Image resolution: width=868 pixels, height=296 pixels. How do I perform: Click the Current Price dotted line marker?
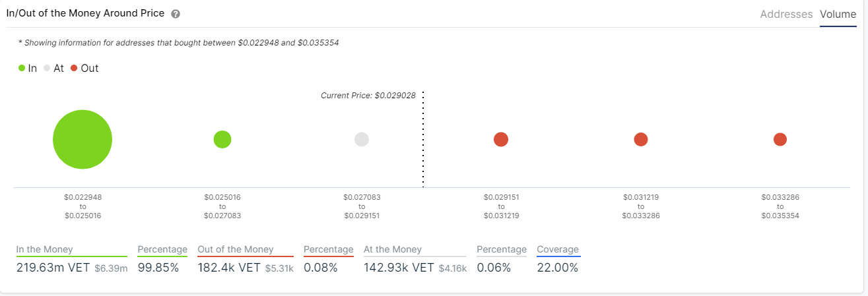pyautogui.click(x=422, y=140)
